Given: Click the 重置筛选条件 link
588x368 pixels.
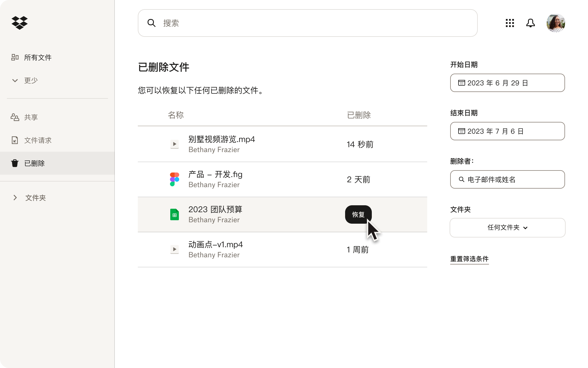Looking at the screenshot, I should 469,259.
